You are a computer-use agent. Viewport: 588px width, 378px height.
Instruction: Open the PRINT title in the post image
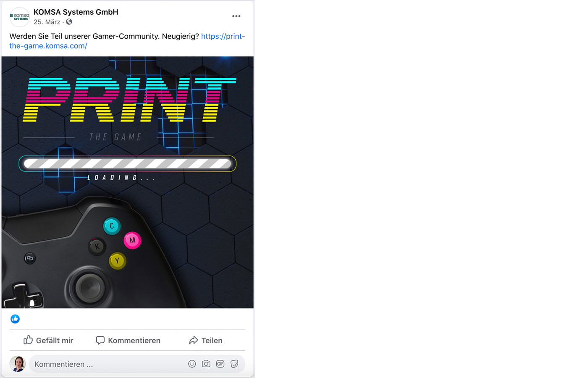[128, 100]
